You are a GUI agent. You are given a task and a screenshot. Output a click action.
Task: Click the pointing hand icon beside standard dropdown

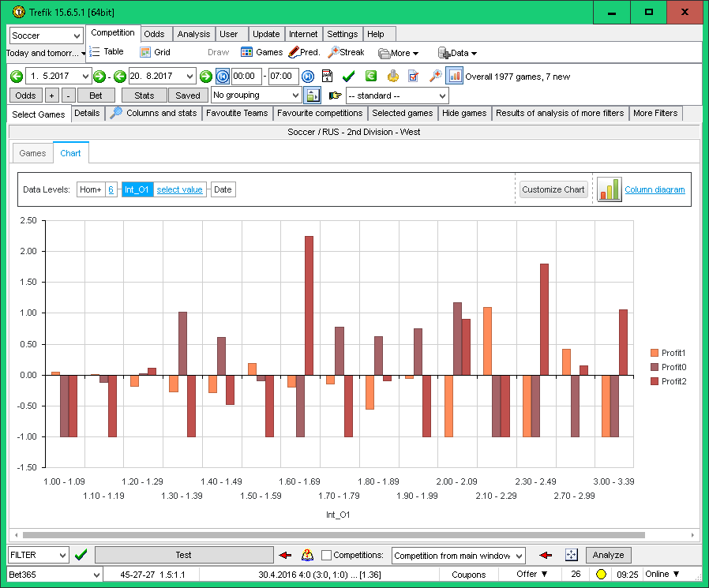point(336,96)
